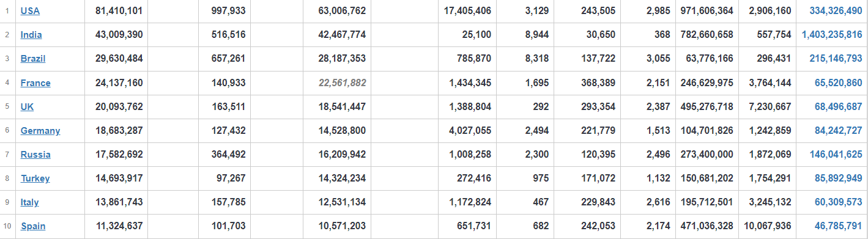This screenshot has width=868, height=239.
Task: Click UK population 68,496,687
Action: 838,106
